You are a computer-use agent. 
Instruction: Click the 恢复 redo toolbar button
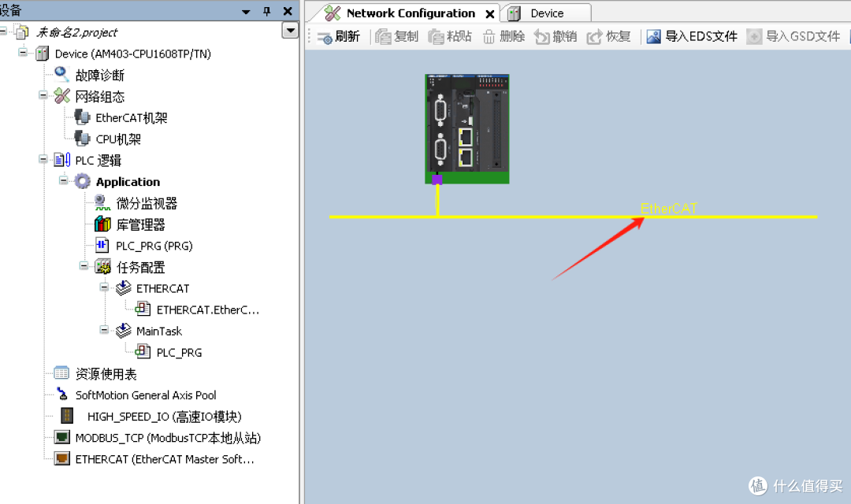click(x=609, y=36)
